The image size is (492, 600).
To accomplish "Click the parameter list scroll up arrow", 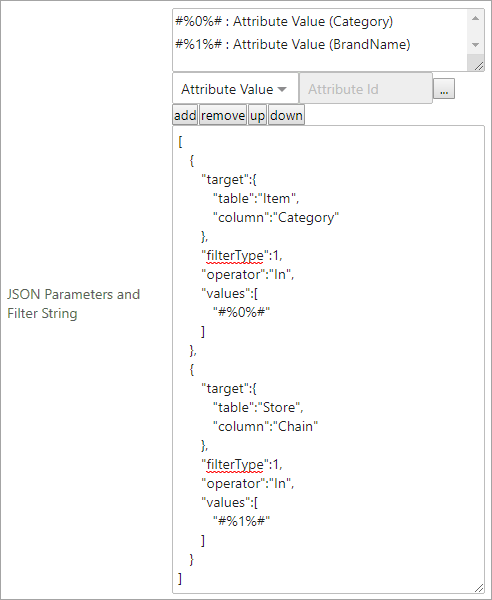I will pyautogui.click(x=476, y=18).
